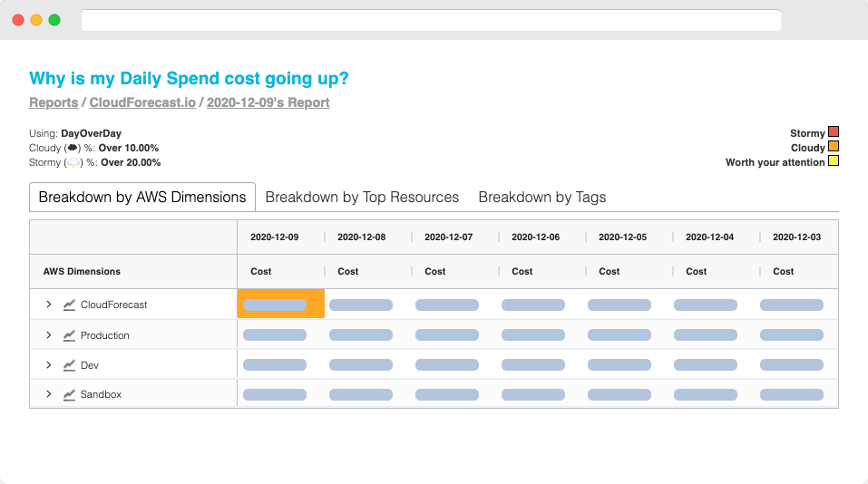Viewport: 868px width, 484px height.
Task: Click the Cost subheader under 2020-12-03
Action: pyautogui.click(x=784, y=272)
